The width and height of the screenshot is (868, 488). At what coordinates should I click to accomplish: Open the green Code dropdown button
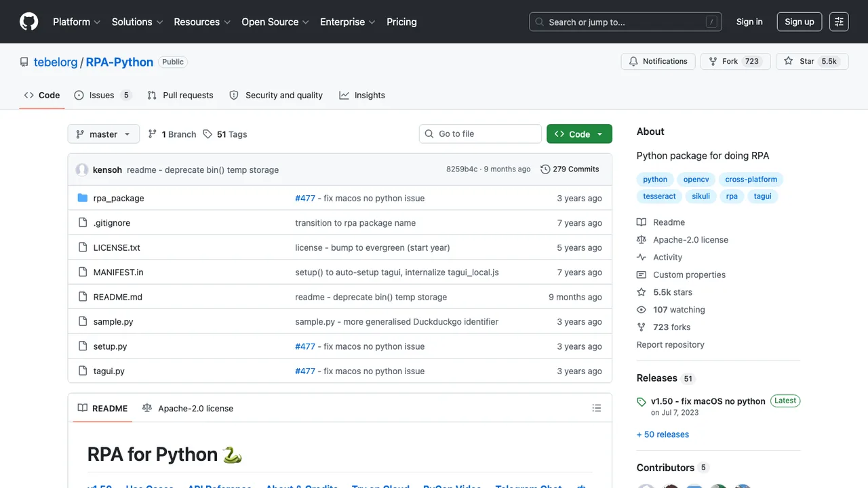[x=579, y=134]
